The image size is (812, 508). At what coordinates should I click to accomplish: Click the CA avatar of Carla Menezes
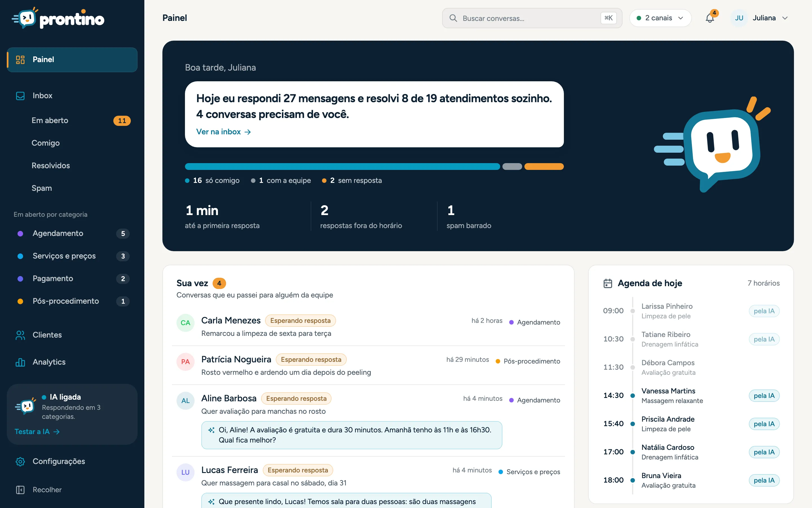185,323
